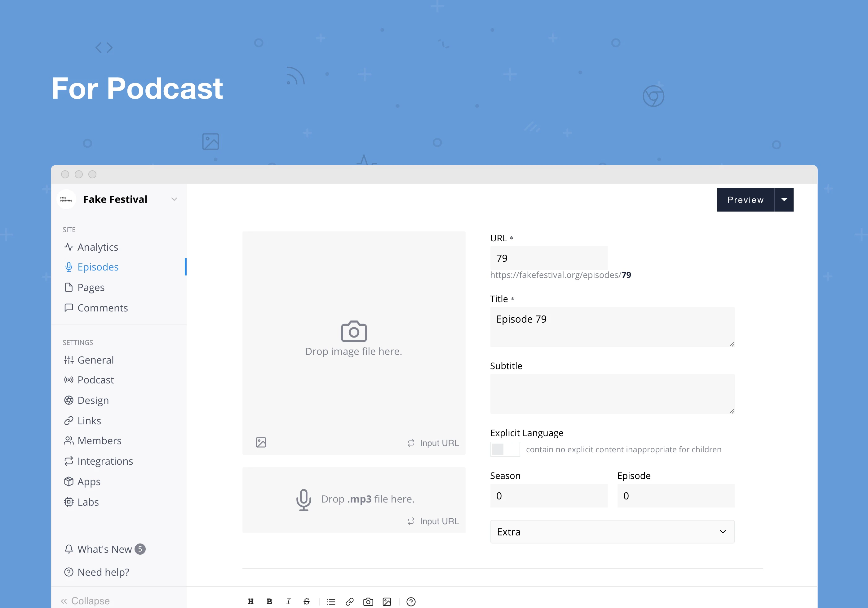Screen dimensions: 868x608
Task: Toggle bold formatting in the editor toolbar
Action: click(269, 601)
